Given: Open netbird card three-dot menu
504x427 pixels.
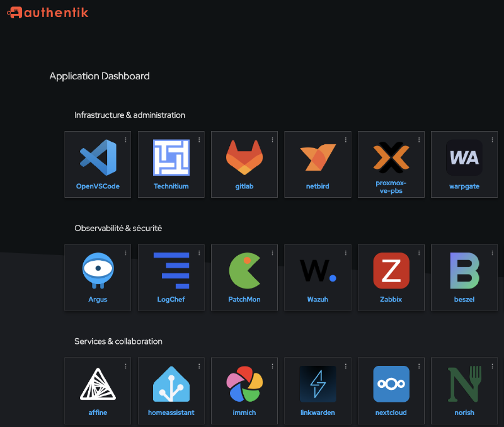Looking at the screenshot, I should [x=345, y=140].
